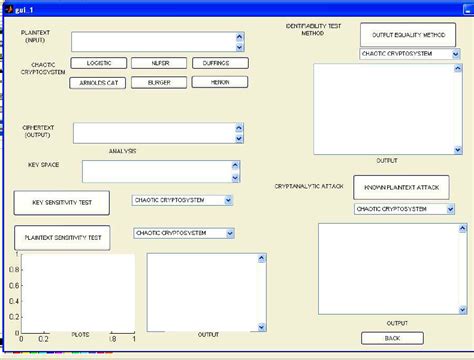Click the MATLAB icon in title bar

9,9
